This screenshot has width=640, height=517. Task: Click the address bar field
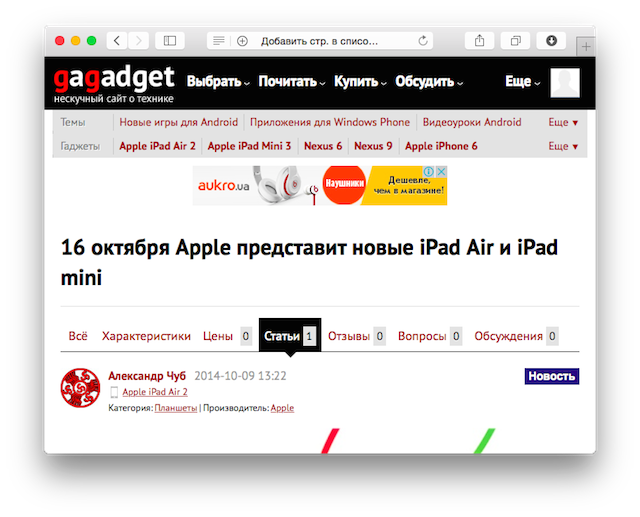[x=320, y=41]
